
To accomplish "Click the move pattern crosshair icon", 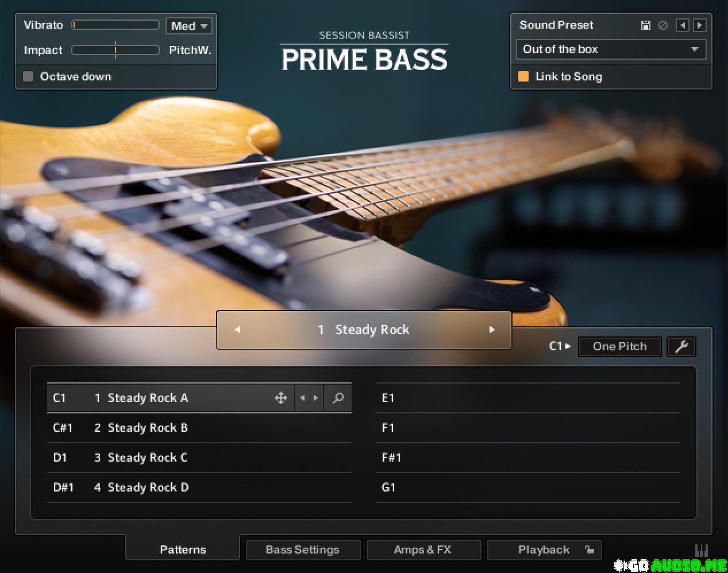I will 281,398.
